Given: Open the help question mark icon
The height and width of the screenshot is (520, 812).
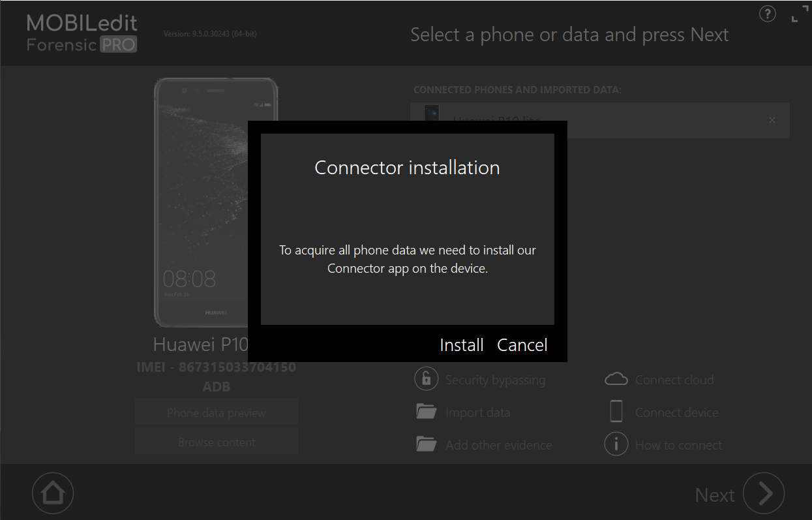Looking at the screenshot, I should (x=768, y=14).
